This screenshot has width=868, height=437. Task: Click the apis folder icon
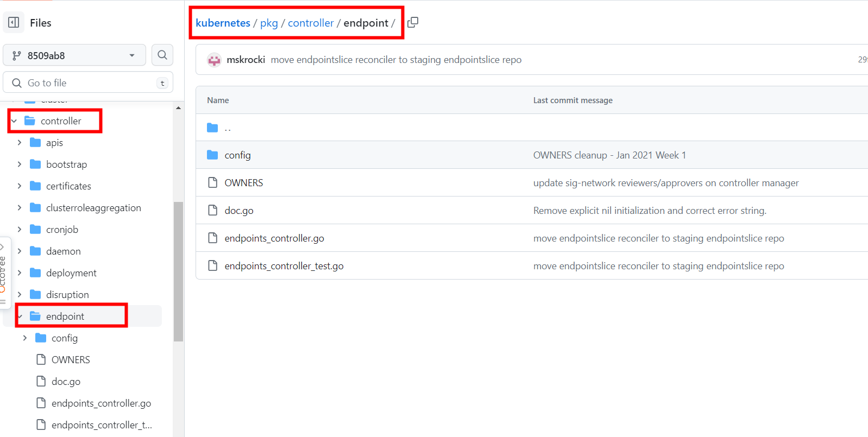point(35,142)
